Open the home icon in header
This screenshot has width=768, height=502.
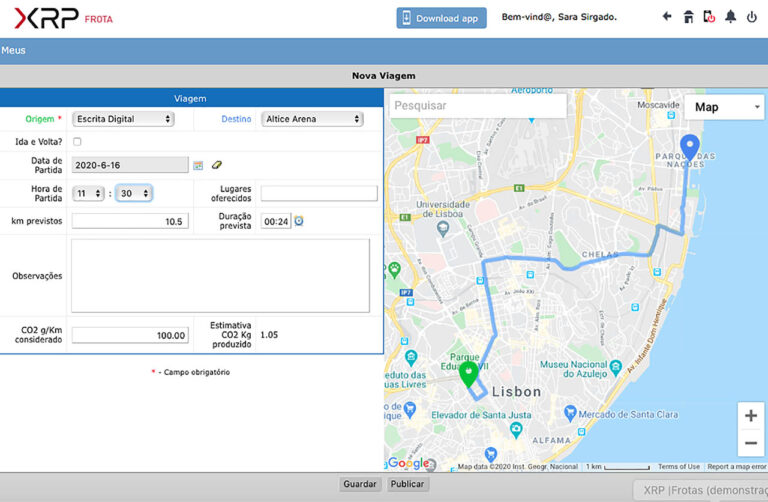point(688,17)
